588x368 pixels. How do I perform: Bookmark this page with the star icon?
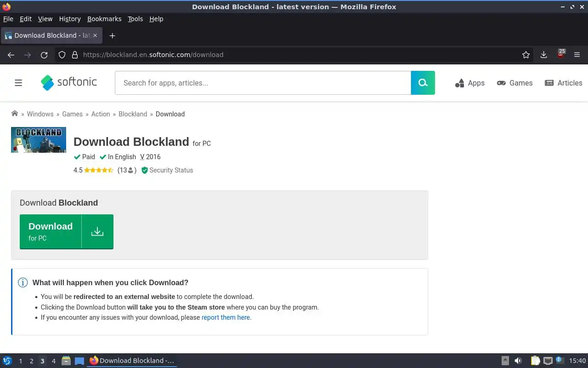526,55
